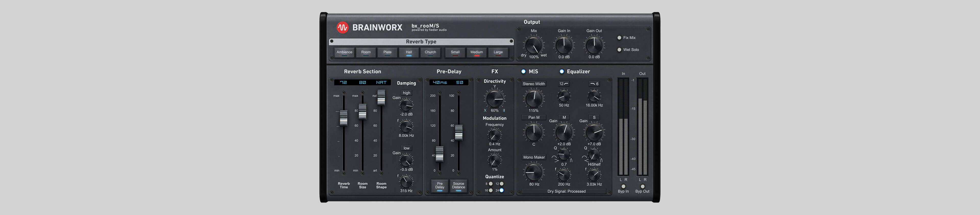The height and width of the screenshot is (215, 980).
Task: Click the Brainworx logo icon
Action: (x=342, y=27)
